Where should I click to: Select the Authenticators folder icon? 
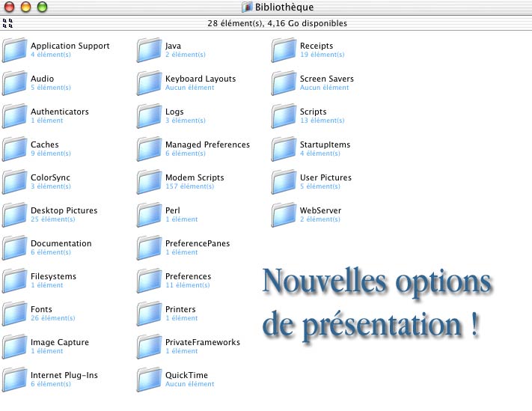tap(14, 116)
